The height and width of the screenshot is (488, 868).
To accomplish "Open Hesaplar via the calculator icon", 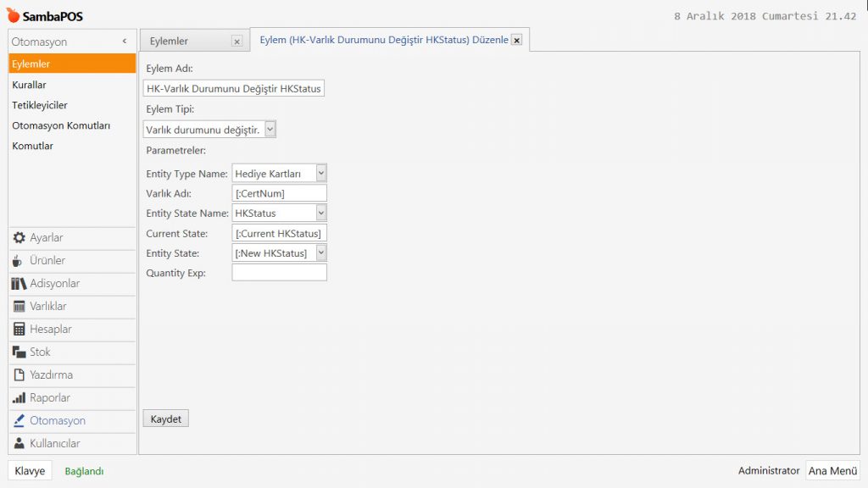I will coord(19,330).
